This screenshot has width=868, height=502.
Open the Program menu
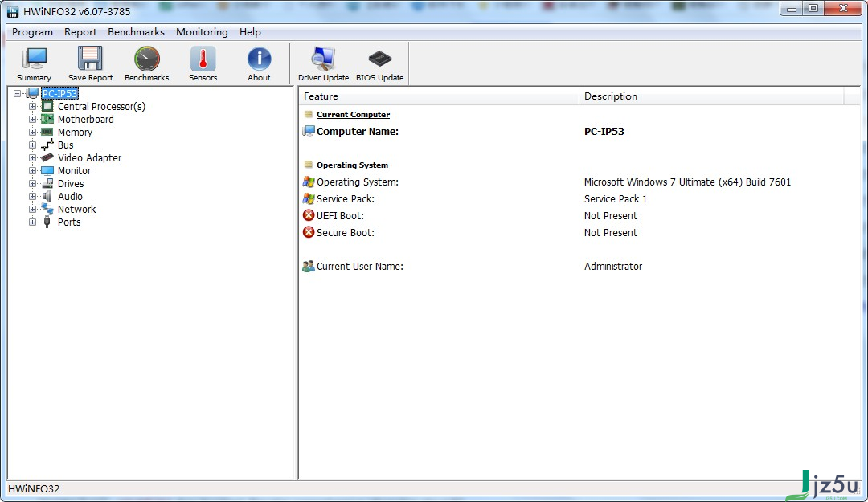[33, 32]
